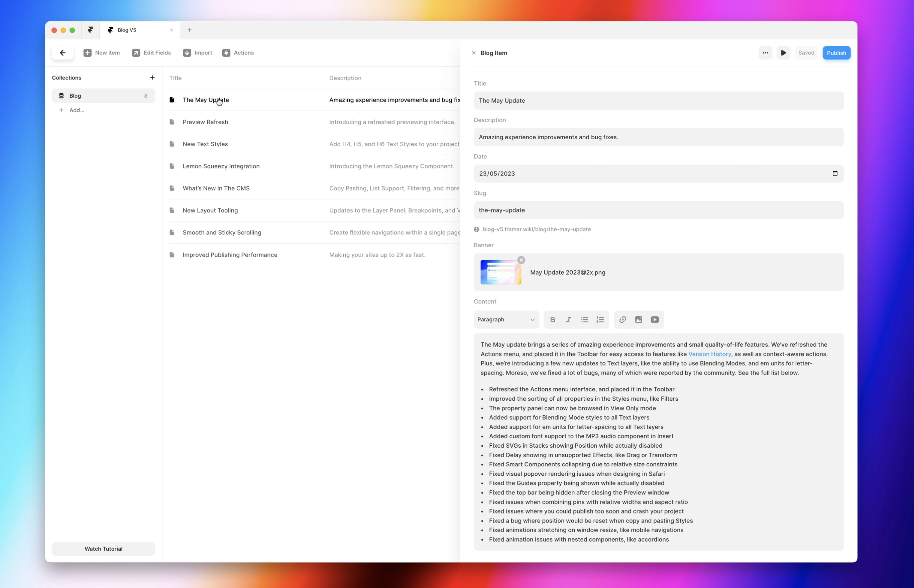Image resolution: width=914 pixels, height=588 pixels.
Task: Add a new collection with plus icon
Action: tap(152, 78)
